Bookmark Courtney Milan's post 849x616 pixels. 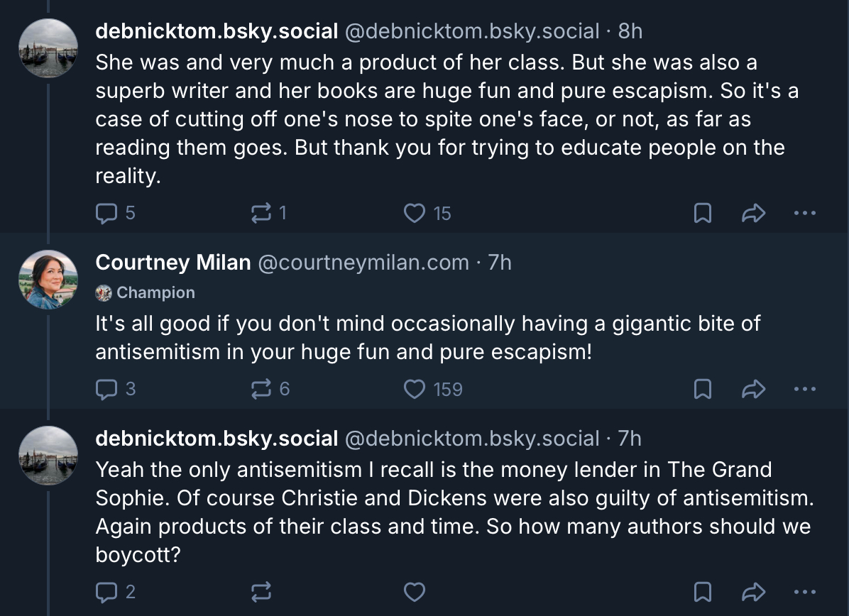702,389
